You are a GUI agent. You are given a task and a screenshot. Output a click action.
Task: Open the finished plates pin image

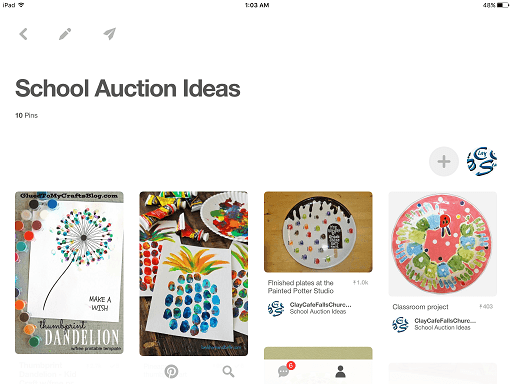click(318, 232)
